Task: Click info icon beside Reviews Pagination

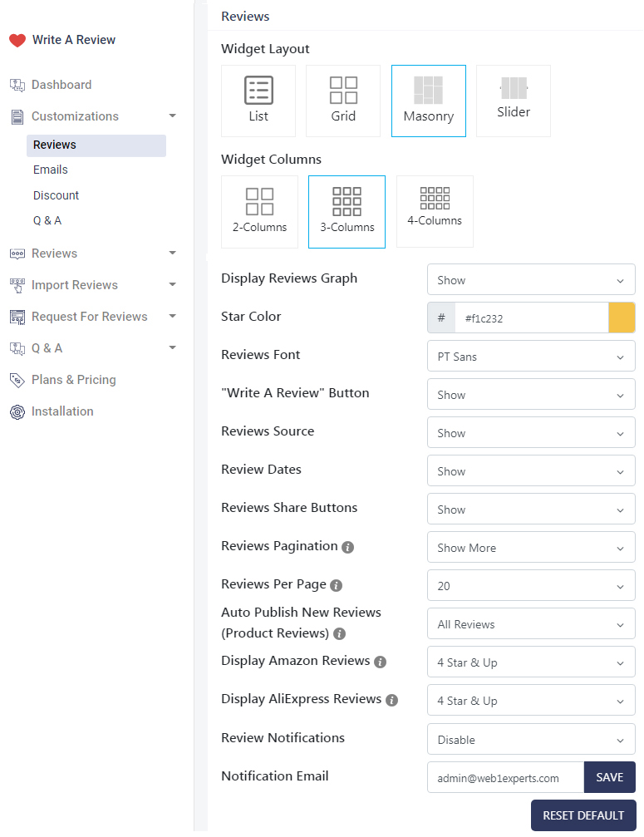Action: coord(348,547)
